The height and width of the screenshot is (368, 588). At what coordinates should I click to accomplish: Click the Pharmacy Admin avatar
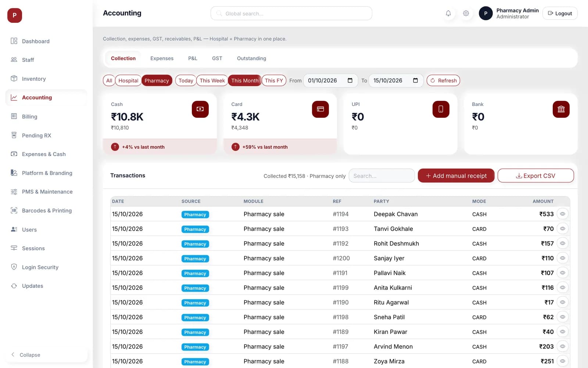(486, 13)
